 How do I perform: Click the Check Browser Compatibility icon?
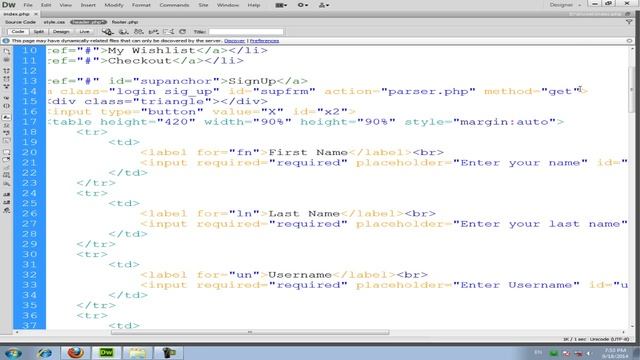169,31
